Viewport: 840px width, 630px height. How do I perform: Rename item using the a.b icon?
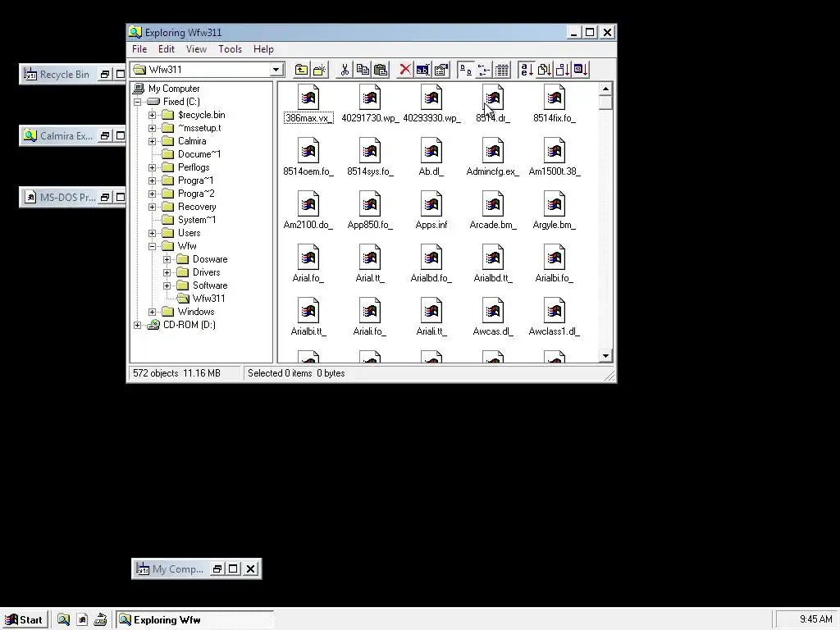tap(422, 70)
